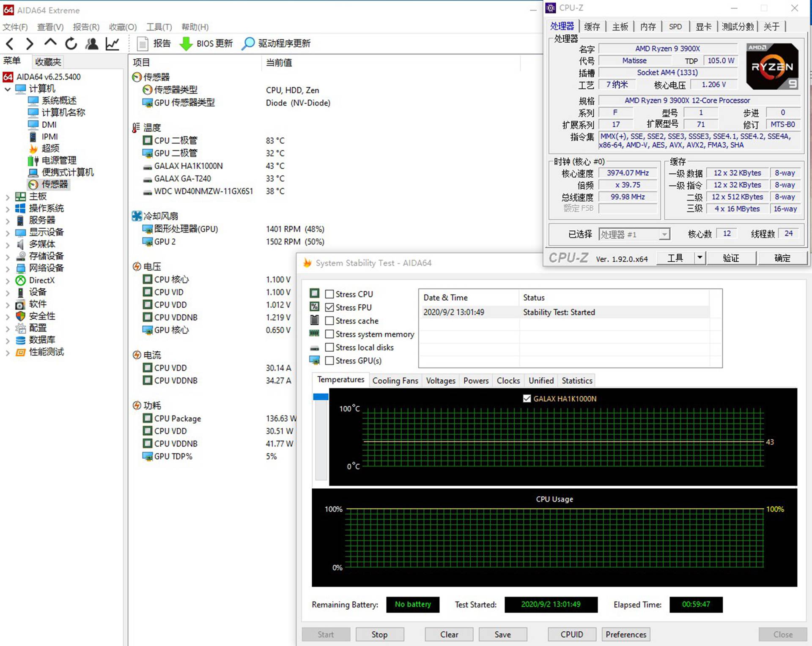Click the local disks drive icon
The height and width of the screenshot is (646, 812).
click(x=315, y=348)
